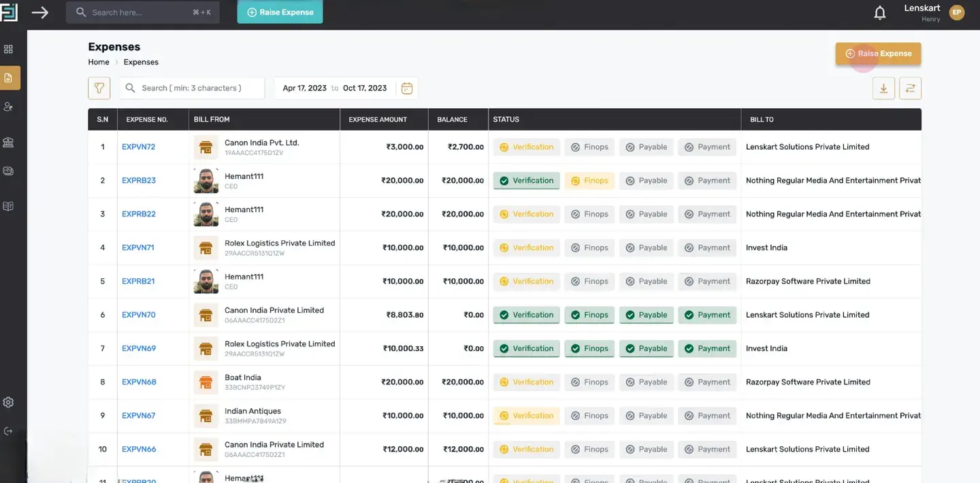The width and height of the screenshot is (980, 483).
Task: Click Payable status for EXPVN68
Action: [x=647, y=382]
